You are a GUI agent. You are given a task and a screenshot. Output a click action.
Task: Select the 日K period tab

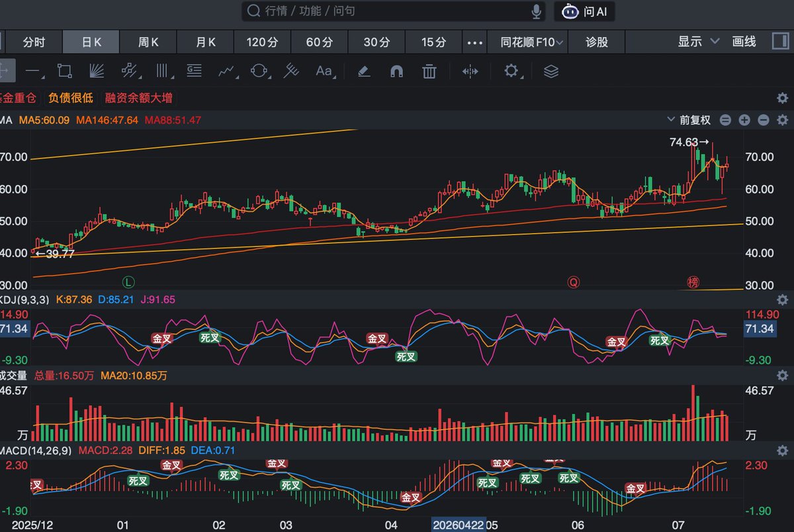(x=91, y=42)
